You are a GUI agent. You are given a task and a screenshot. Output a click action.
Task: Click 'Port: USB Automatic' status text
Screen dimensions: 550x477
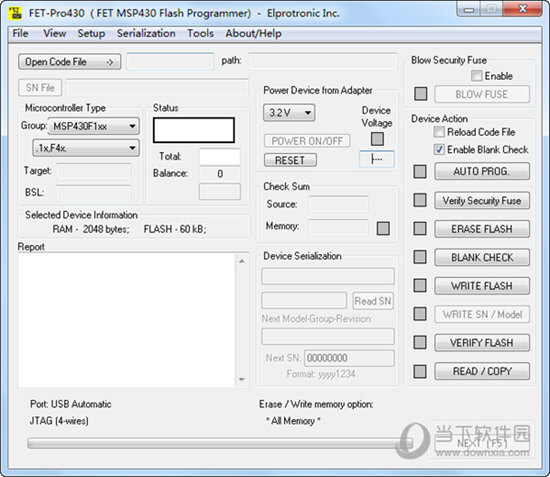pyautogui.click(x=71, y=404)
